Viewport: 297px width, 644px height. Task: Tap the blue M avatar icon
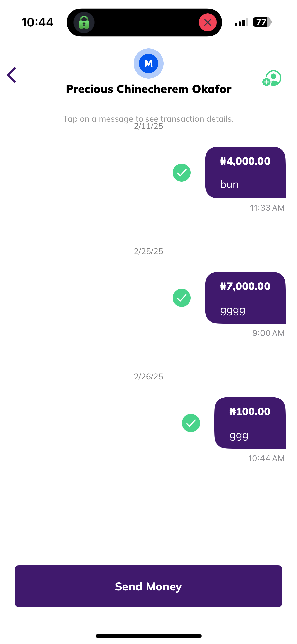[x=148, y=63]
